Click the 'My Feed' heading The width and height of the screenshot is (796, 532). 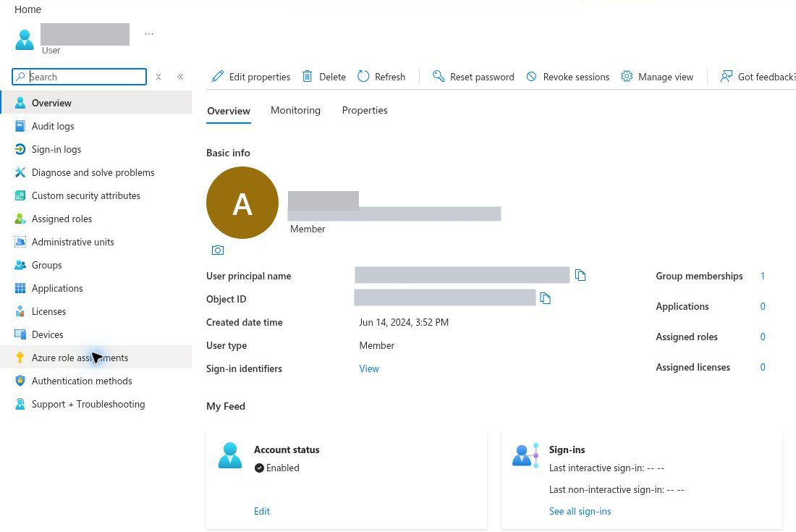click(x=225, y=406)
